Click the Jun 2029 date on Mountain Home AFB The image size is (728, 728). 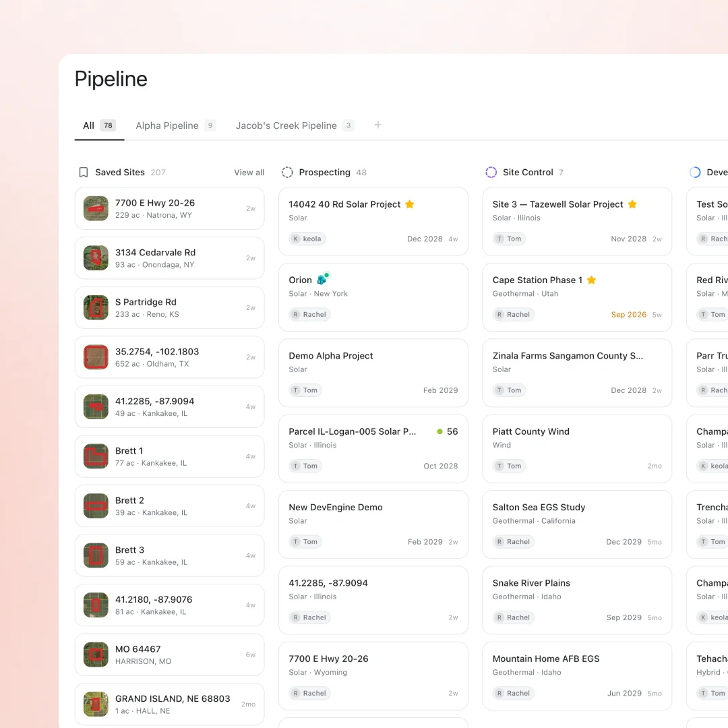(624, 693)
